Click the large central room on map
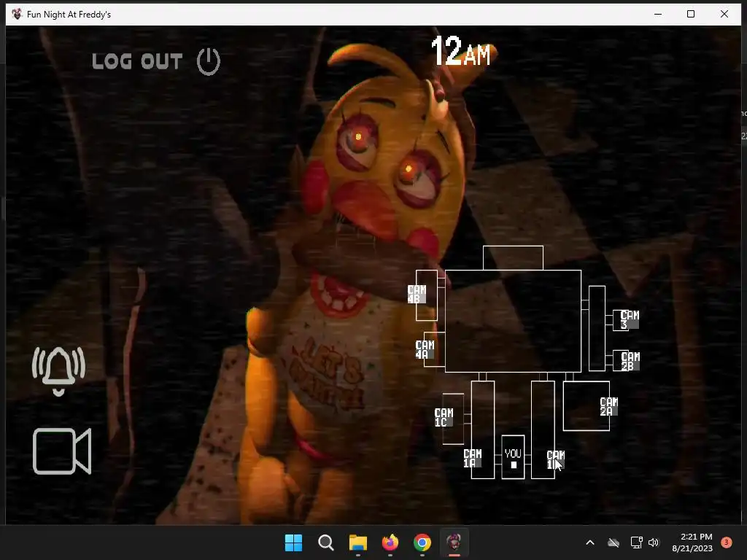 coord(513,321)
